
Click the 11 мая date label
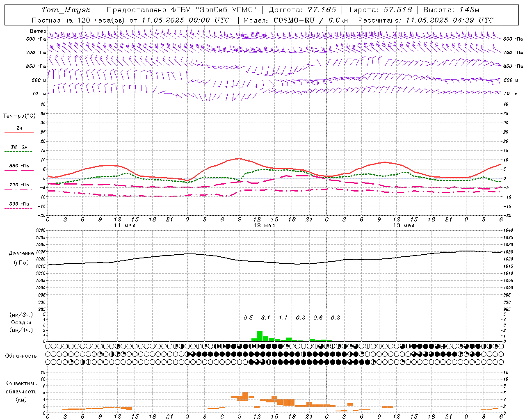pyautogui.click(x=125, y=226)
